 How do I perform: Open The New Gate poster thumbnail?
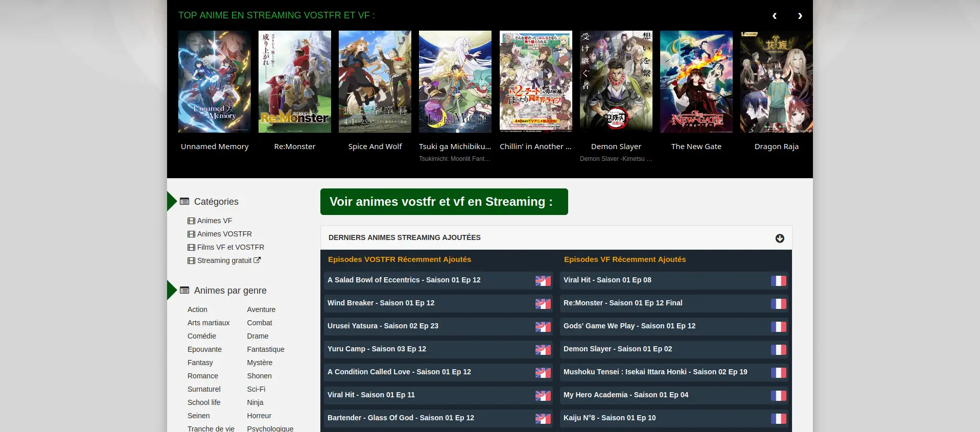696,82
